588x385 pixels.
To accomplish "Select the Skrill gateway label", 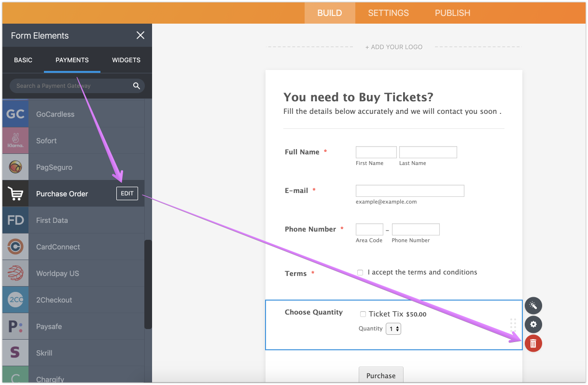I will pos(44,353).
